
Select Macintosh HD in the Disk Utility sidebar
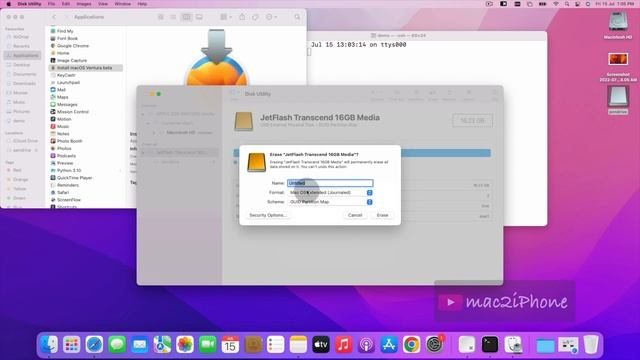[180, 133]
